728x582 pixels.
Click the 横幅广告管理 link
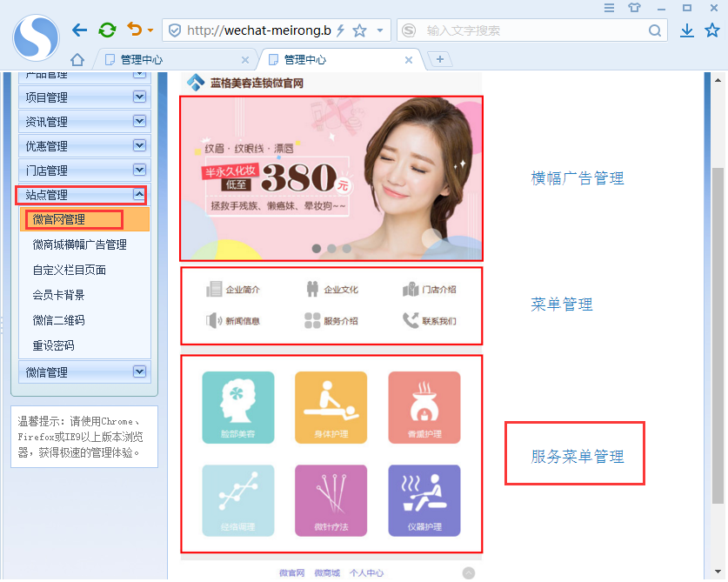(578, 178)
